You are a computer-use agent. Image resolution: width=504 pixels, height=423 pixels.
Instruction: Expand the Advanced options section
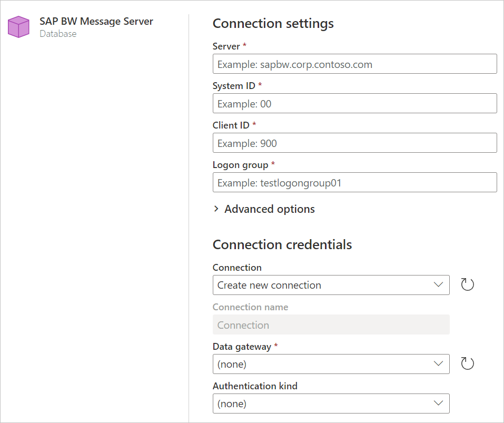(x=269, y=209)
